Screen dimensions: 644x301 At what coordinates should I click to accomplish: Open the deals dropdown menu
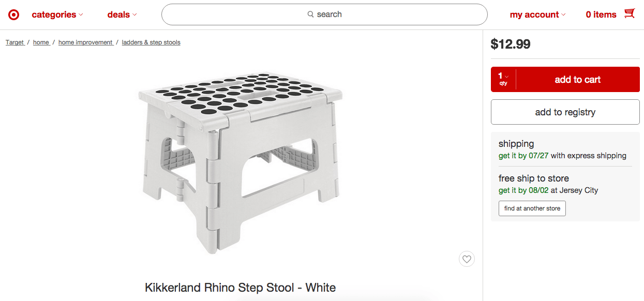(122, 14)
